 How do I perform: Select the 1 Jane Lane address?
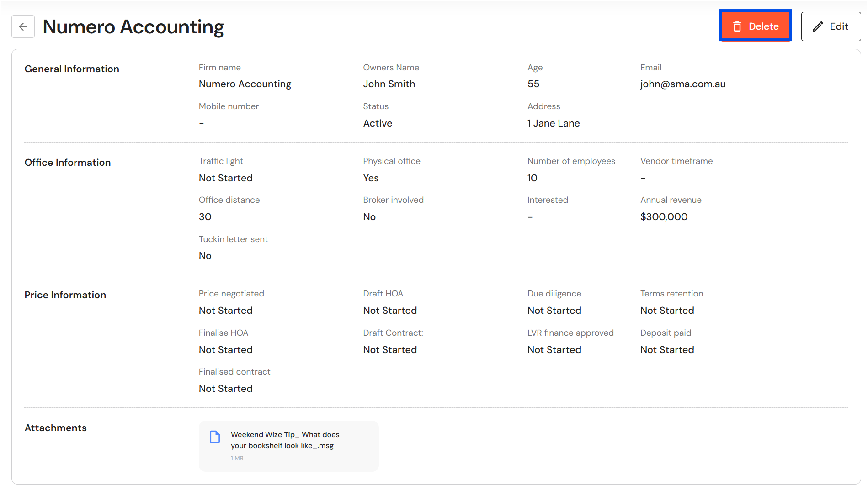tap(553, 123)
